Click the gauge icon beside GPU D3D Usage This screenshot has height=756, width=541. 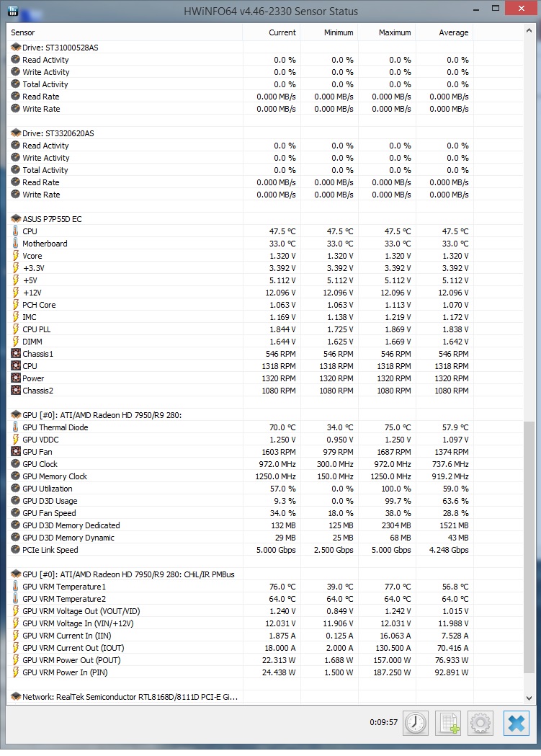coord(15,500)
